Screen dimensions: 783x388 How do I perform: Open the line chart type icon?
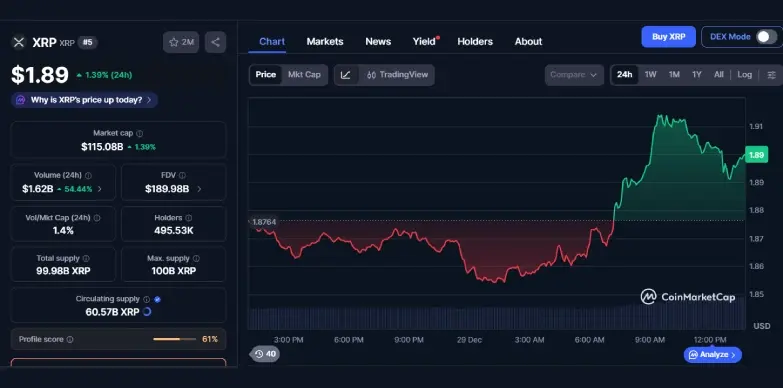pyautogui.click(x=346, y=75)
